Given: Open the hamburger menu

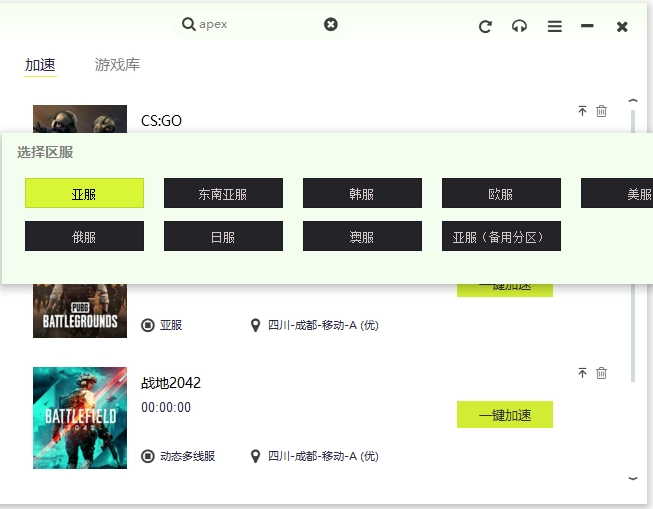Looking at the screenshot, I should 554,27.
